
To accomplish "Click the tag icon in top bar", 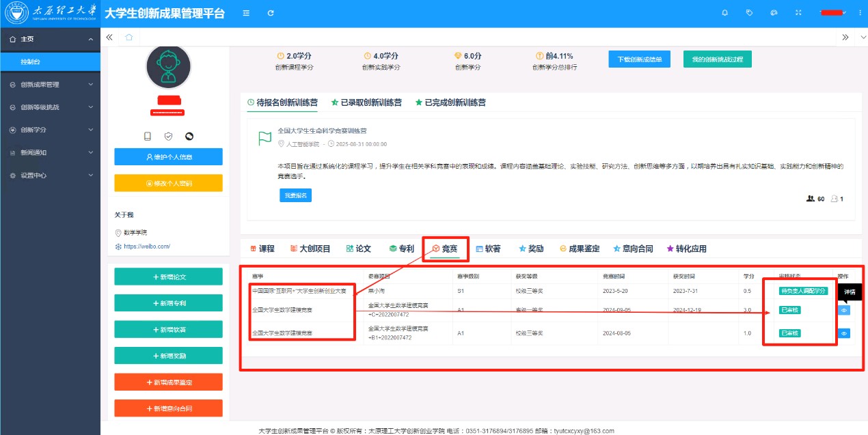I will (749, 13).
